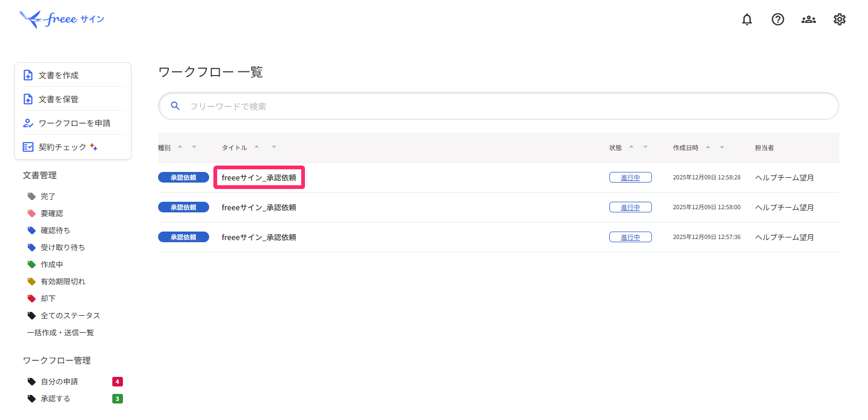Sort 作成日時 column descending with down arrow
Image resolution: width=868 pixels, height=420 pixels.
pyautogui.click(x=722, y=147)
